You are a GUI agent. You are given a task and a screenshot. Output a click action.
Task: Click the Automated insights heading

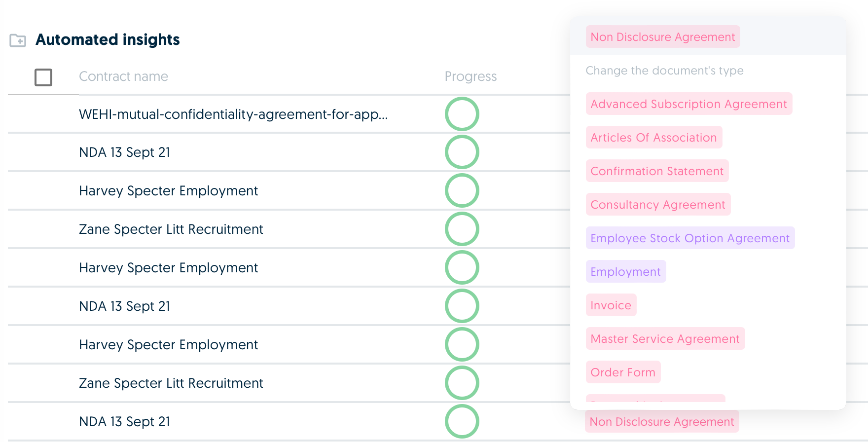[x=108, y=39]
